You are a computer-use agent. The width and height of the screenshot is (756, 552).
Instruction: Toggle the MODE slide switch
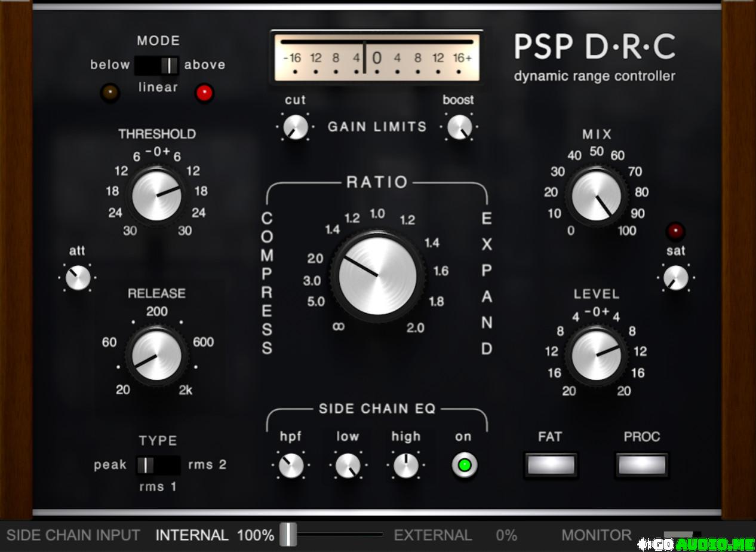point(156,65)
